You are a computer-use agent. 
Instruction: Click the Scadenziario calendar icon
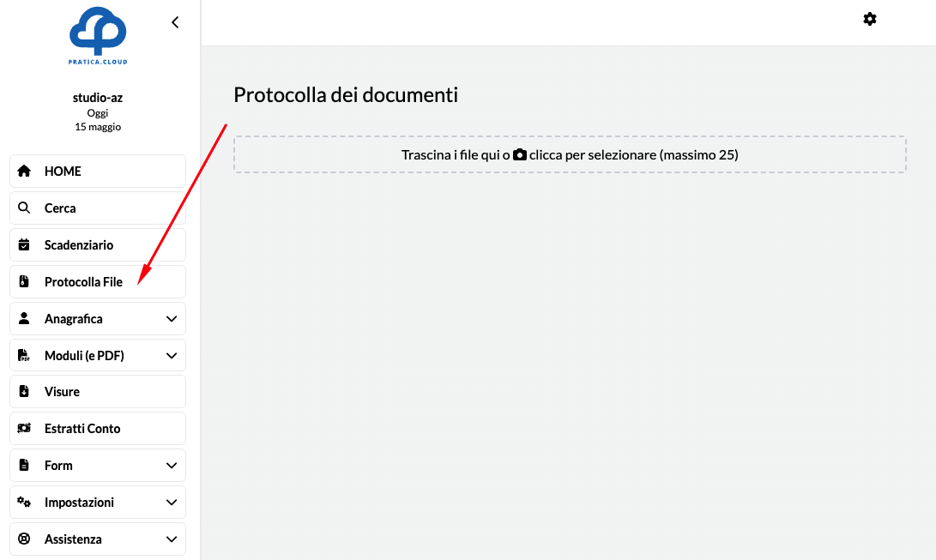(24, 244)
